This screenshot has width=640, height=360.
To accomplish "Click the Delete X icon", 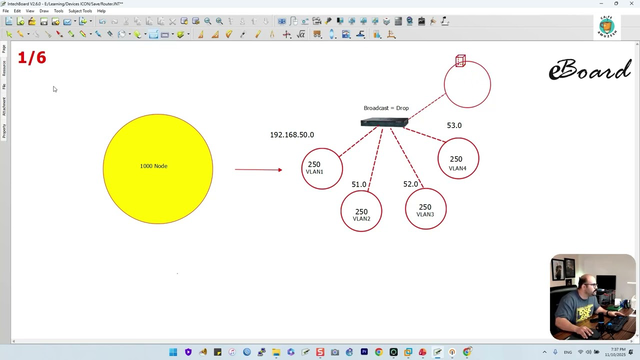I will [x=172, y=22].
